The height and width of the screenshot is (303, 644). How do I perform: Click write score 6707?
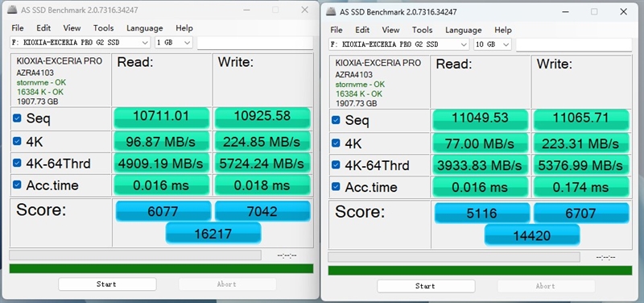point(581,214)
